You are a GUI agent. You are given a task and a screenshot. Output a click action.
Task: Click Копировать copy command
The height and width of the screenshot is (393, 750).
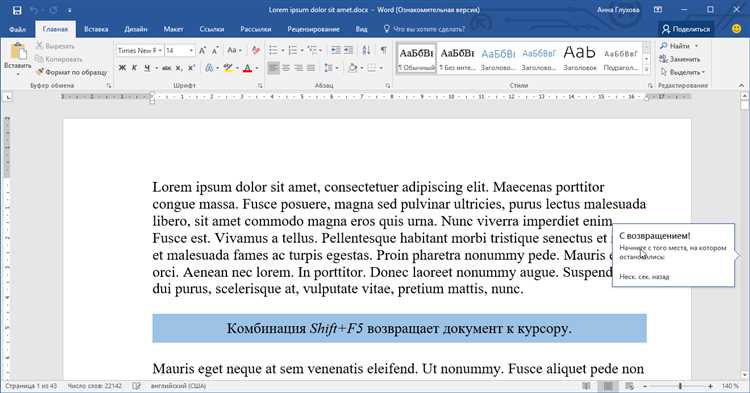[x=59, y=59]
